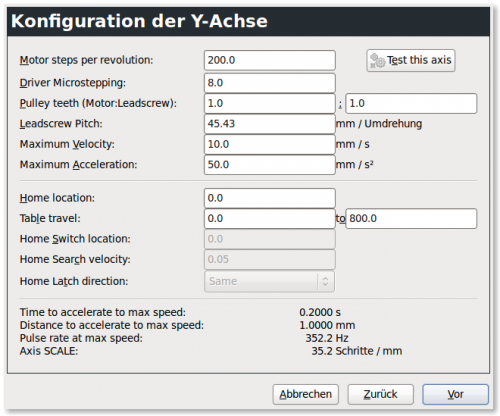
Task: Edit the Table travel start value
Action: [x=269, y=219]
